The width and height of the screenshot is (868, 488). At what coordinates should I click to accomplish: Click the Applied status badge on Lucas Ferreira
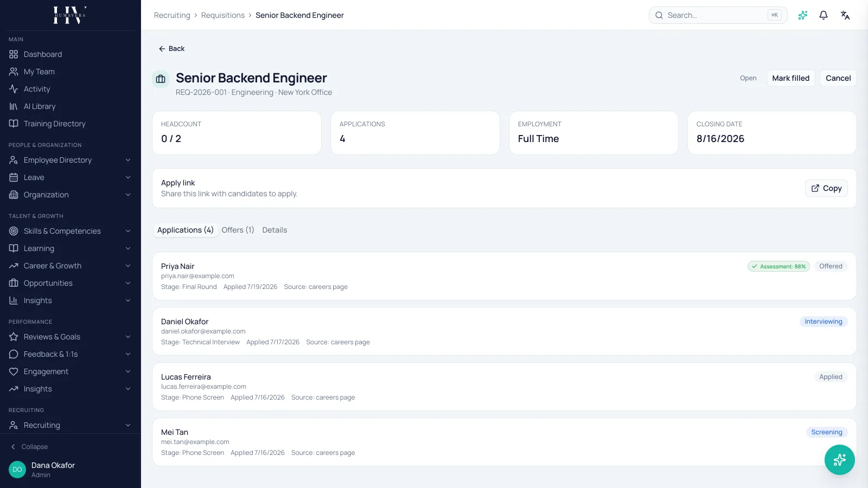831,377
